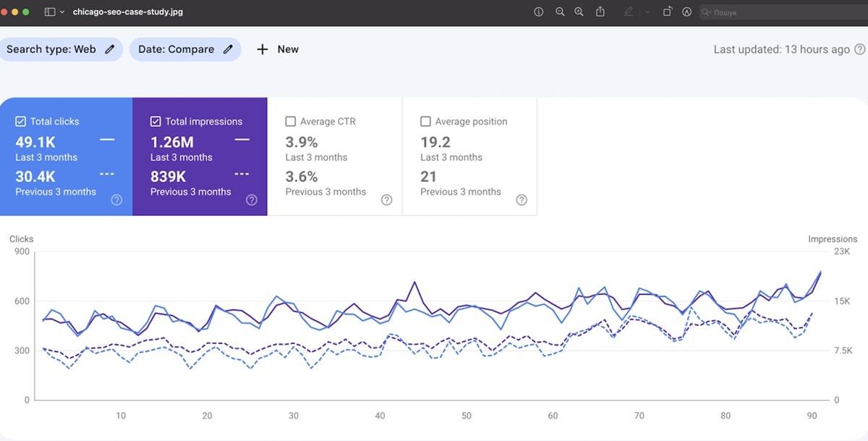Edit the Search type: Web filter

(61, 49)
